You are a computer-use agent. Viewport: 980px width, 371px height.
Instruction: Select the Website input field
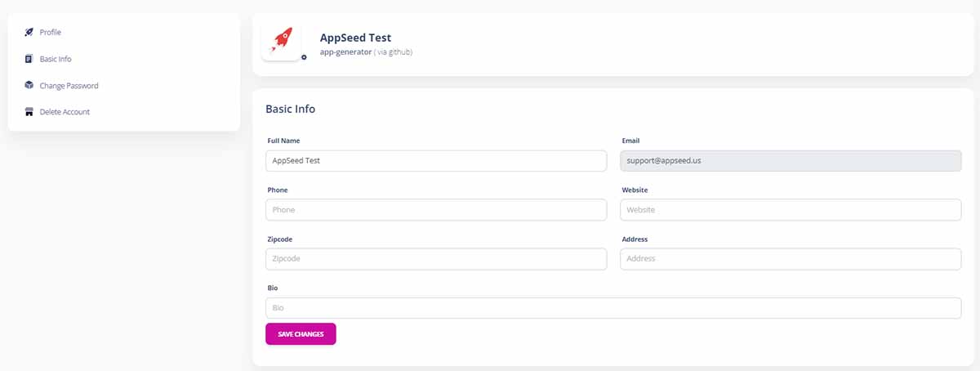[x=791, y=210]
